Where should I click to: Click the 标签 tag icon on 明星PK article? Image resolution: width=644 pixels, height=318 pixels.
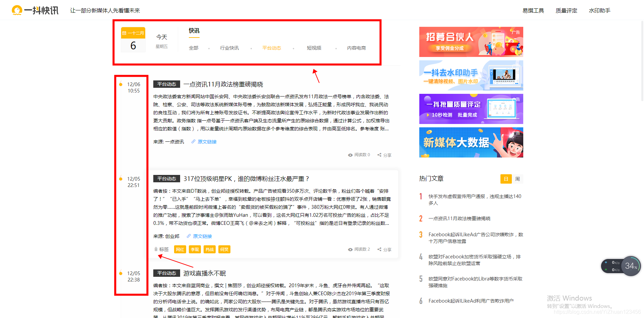pos(156,249)
